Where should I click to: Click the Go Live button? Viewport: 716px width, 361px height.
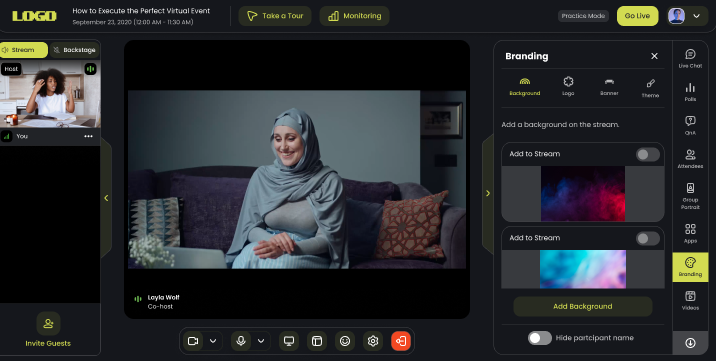click(x=637, y=16)
